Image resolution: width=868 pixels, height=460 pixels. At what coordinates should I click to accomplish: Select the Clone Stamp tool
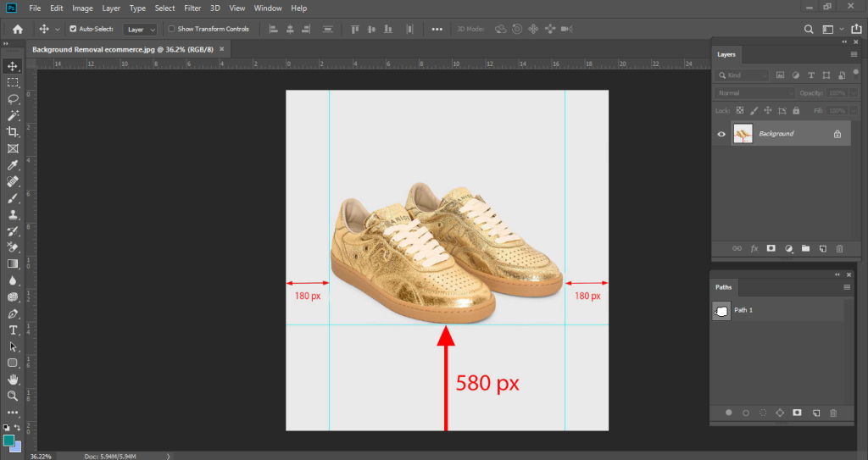coord(13,215)
